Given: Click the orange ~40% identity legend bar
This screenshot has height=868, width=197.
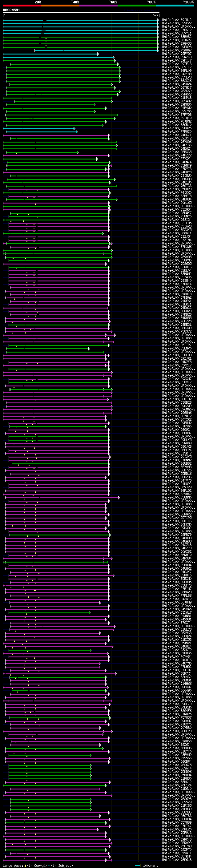Looking at the screenshot, I should [60, 6].
